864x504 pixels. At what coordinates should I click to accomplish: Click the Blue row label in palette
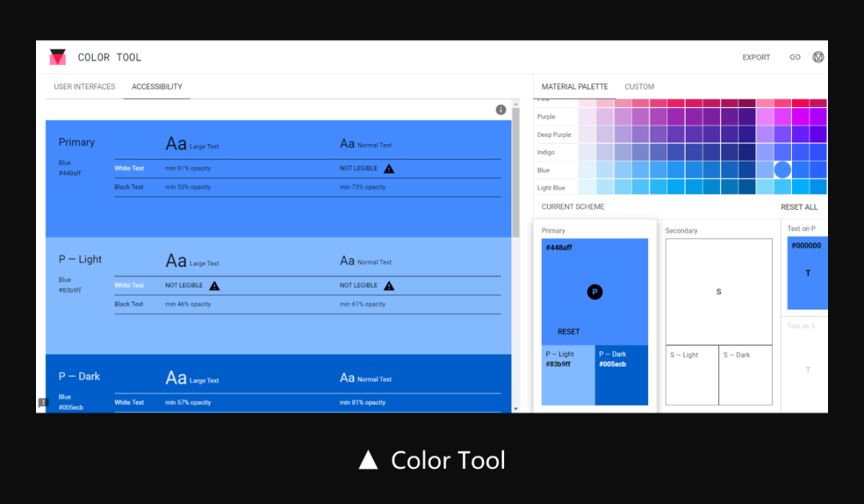click(543, 170)
